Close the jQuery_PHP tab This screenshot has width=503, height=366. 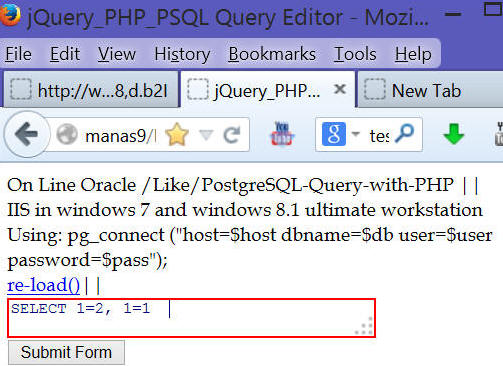point(340,89)
